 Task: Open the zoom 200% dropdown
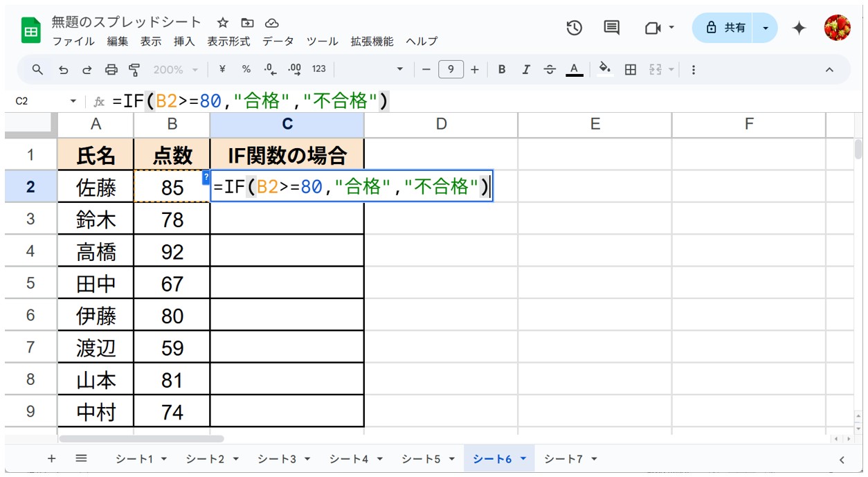[177, 69]
